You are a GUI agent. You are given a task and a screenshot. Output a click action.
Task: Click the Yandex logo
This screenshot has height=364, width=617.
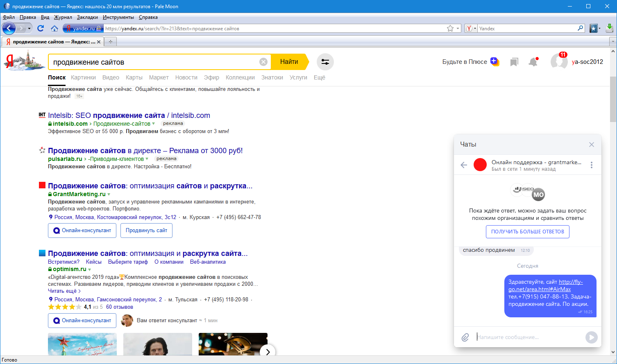coord(24,60)
